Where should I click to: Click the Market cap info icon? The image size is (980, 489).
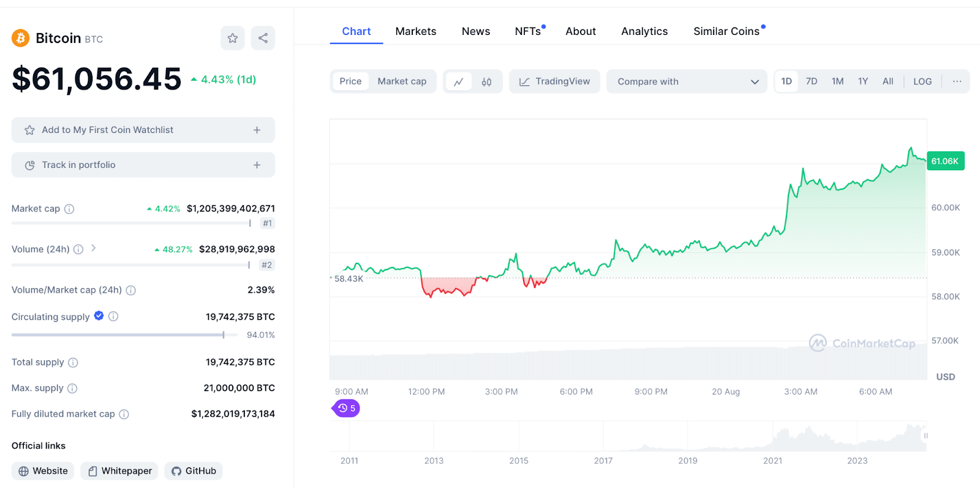pyautogui.click(x=69, y=209)
